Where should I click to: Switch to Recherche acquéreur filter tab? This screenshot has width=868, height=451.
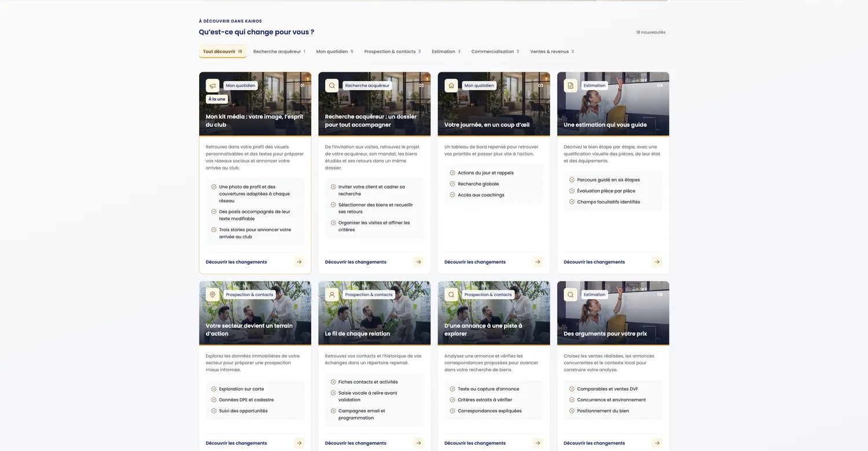pyautogui.click(x=279, y=51)
